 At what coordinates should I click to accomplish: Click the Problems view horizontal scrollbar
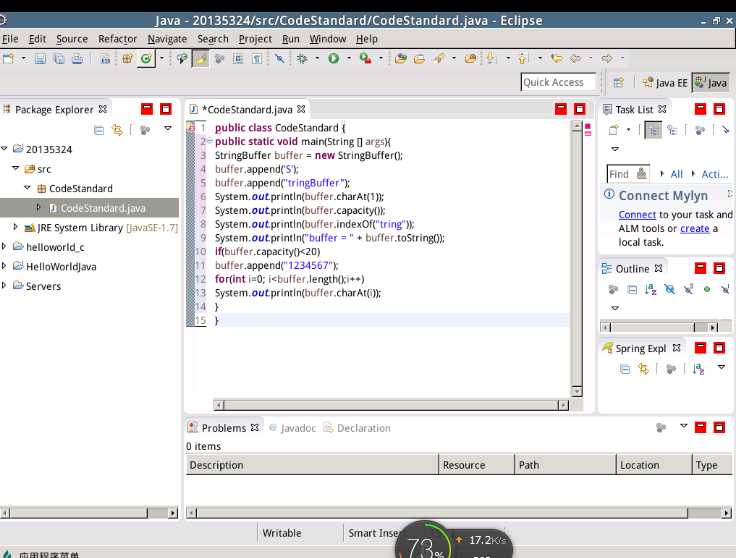(x=459, y=512)
